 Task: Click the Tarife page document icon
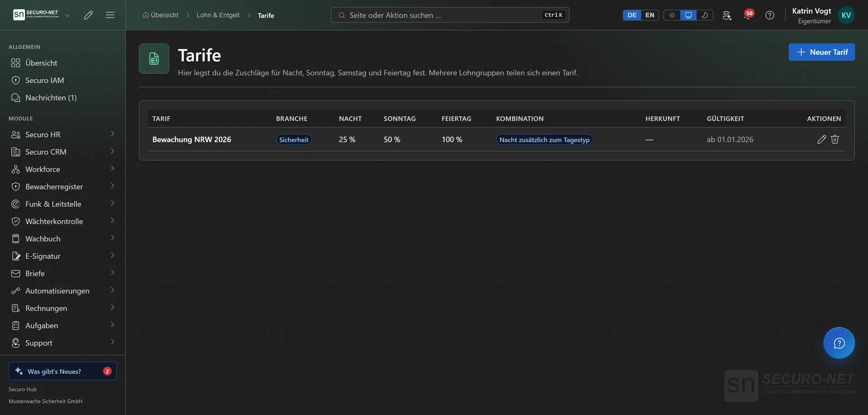pos(154,59)
